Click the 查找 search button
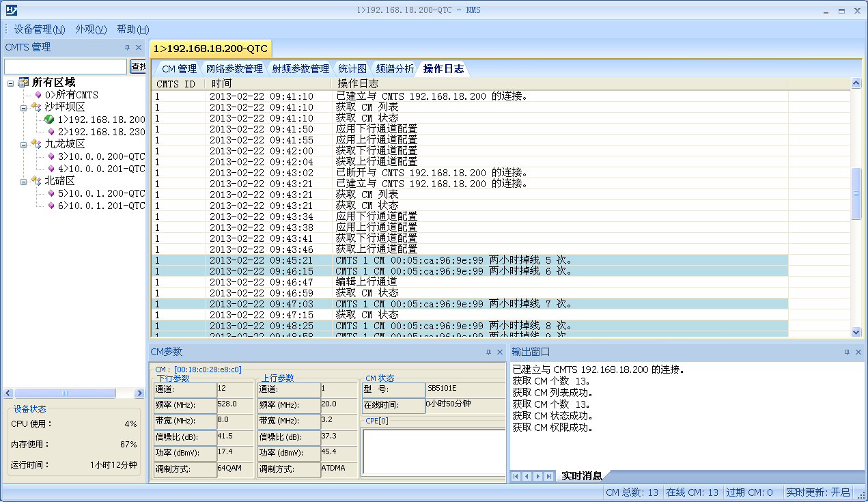The height and width of the screenshot is (502, 868). click(x=138, y=67)
